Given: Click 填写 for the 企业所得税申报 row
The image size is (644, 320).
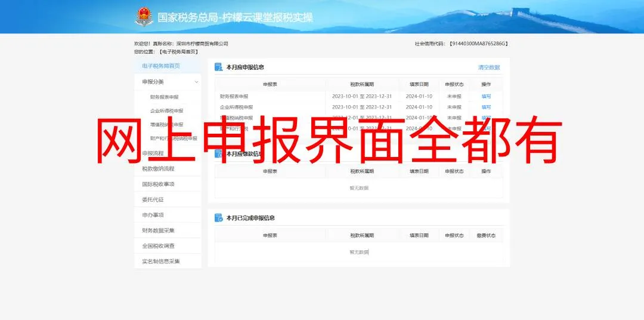Looking at the screenshot, I should [x=487, y=107].
